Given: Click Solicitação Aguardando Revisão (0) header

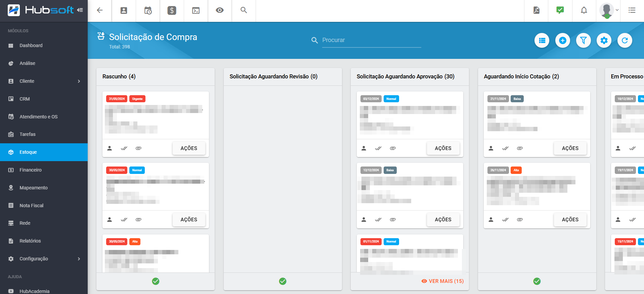Looking at the screenshot, I should (x=273, y=76).
